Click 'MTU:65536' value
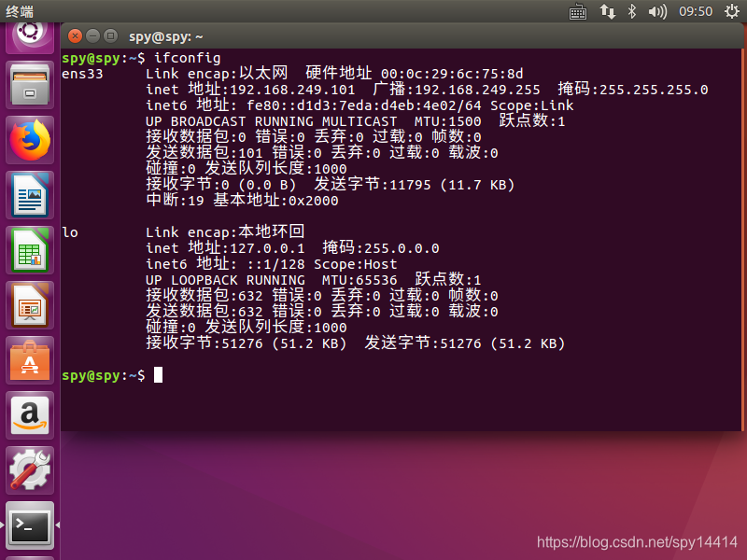This screenshot has width=747, height=560. pyautogui.click(x=359, y=280)
